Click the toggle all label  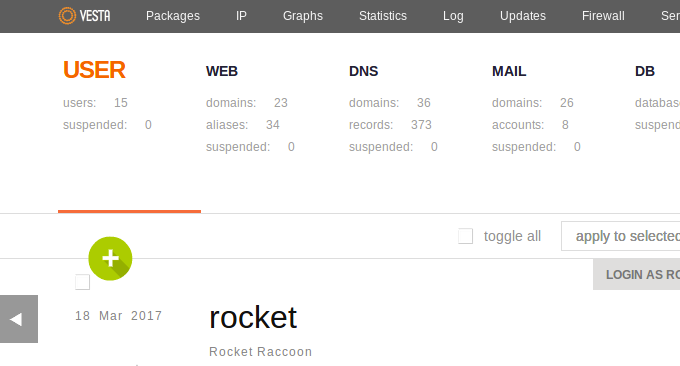point(512,236)
